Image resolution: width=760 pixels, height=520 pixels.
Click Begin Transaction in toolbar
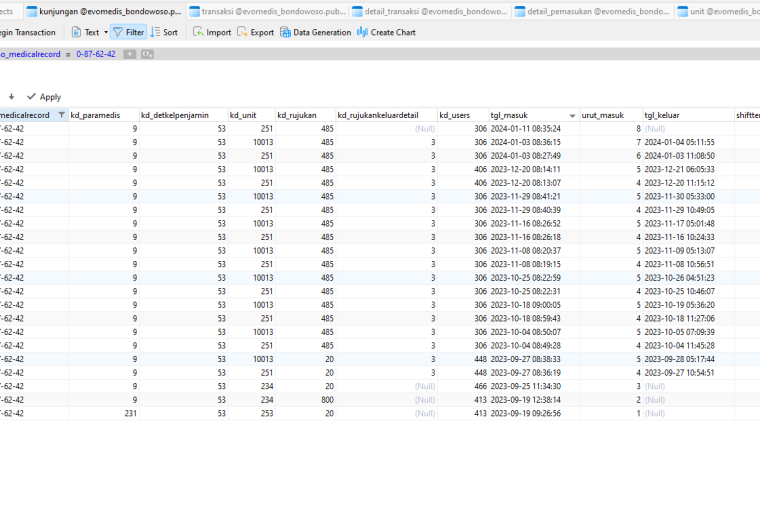28,32
